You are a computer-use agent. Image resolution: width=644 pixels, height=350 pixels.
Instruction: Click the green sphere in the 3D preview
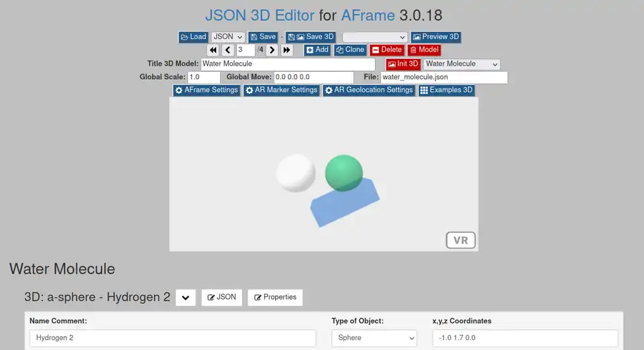tap(343, 172)
